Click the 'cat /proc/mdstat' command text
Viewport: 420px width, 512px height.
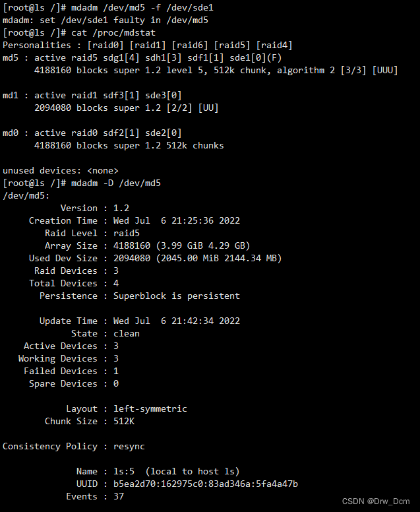tap(113, 32)
